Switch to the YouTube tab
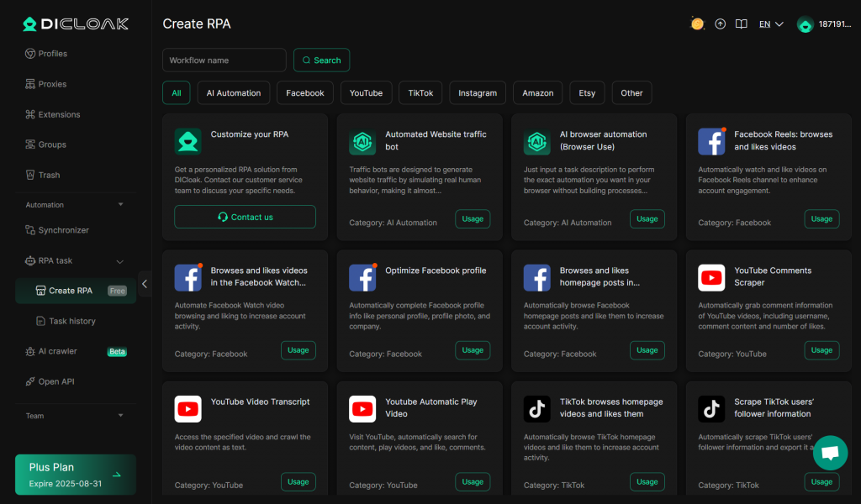861x504 pixels. (x=367, y=93)
